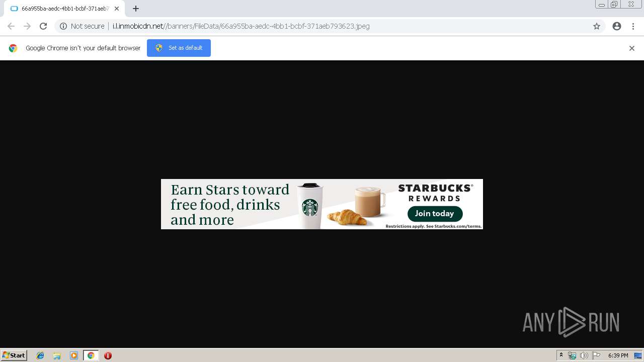Screen dimensions: 644x362
Task: Show hidden system tray icons
Action: (x=561, y=355)
